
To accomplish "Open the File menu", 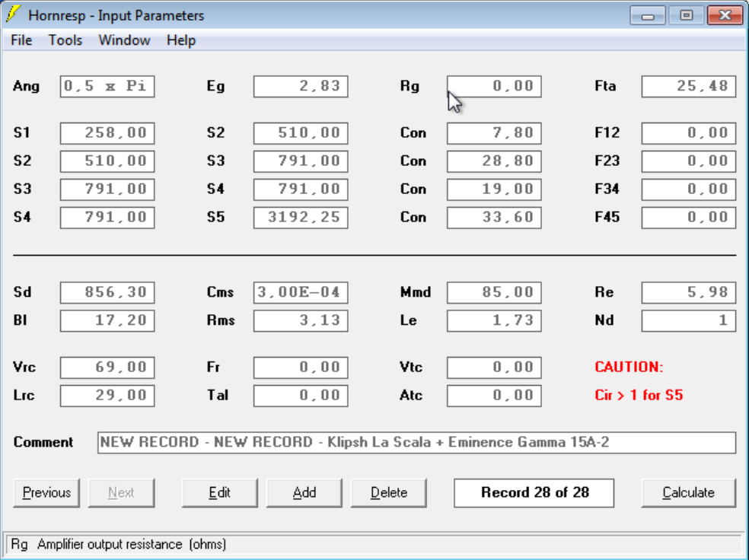I will 21,40.
